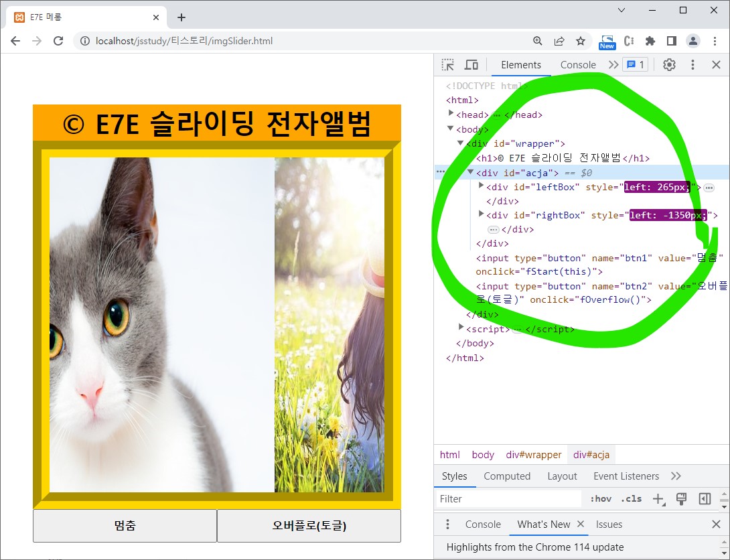
Task: Open DevTools settings gear
Action: tap(669, 65)
